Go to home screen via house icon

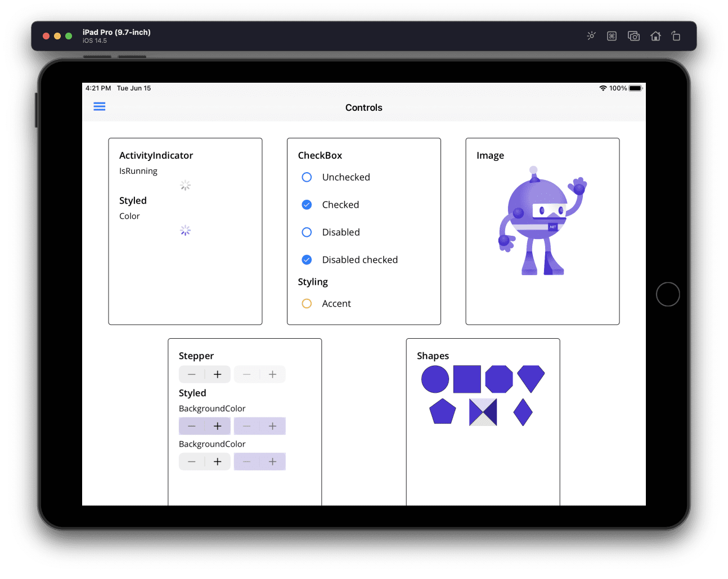(x=656, y=36)
